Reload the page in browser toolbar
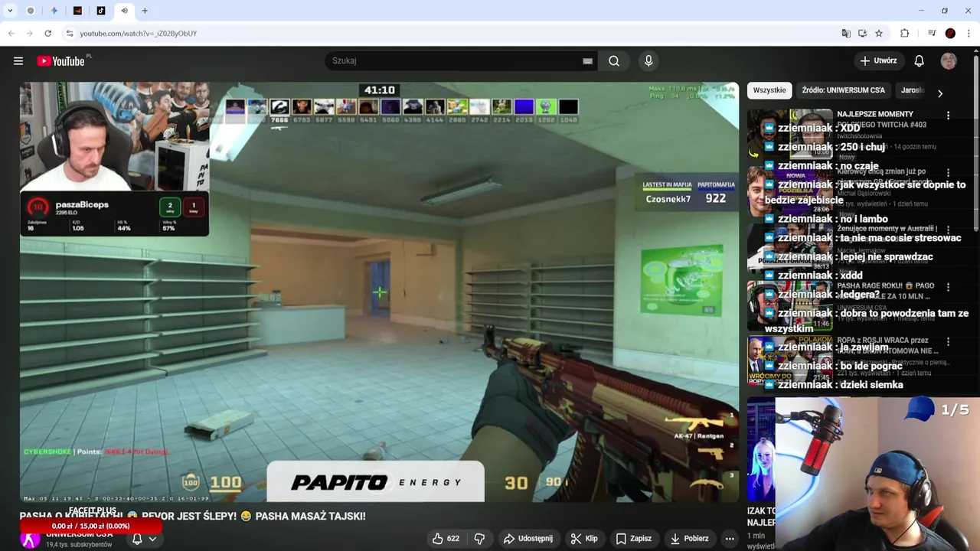The width and height of the screenshot is (980, 551). pos(47,34)
